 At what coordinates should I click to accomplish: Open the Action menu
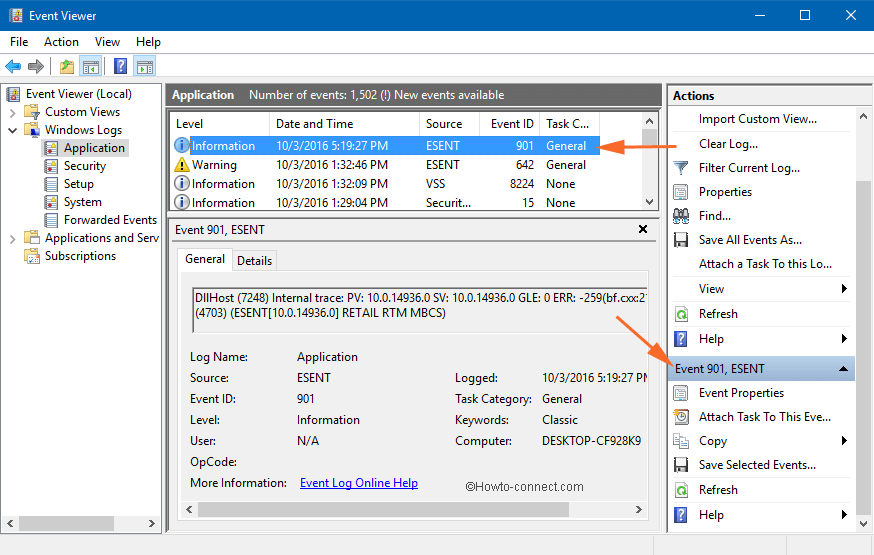pyautogui.click(x=61, y=42)
